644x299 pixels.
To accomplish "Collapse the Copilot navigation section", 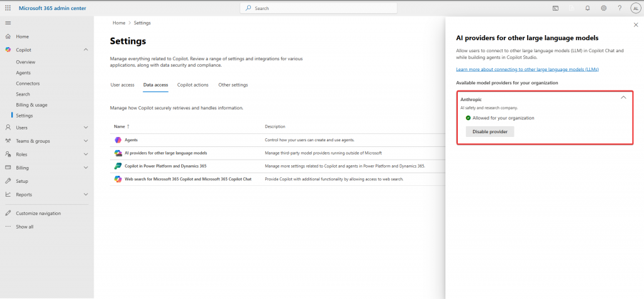I will pos(86,50).
